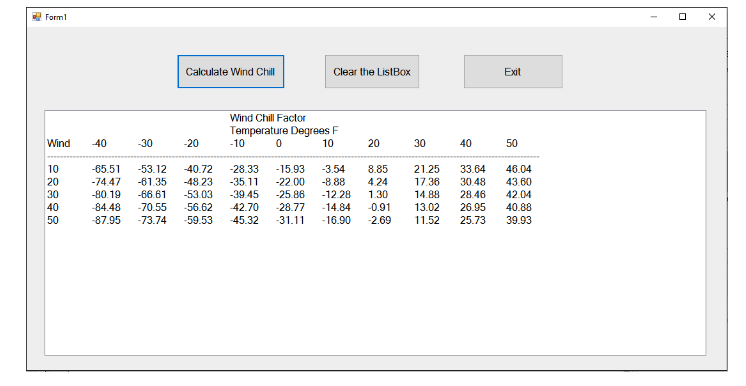Image resolution: width=746 pixels, height=386 pixels.
Task: Click the value -87.95
Action: [x=106, y=220]
